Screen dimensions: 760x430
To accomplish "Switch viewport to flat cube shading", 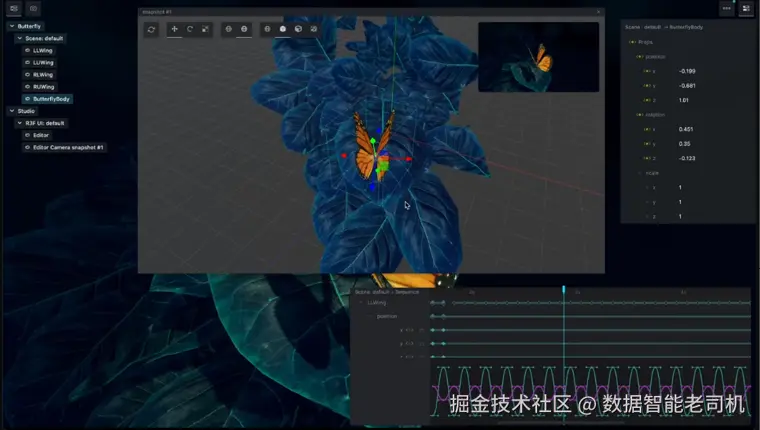I will (299, 29).
